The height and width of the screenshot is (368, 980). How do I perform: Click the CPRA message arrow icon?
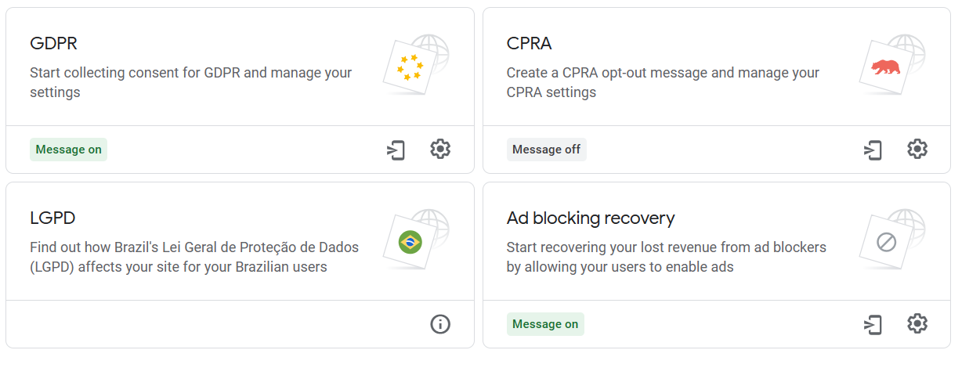coord(873,150)
